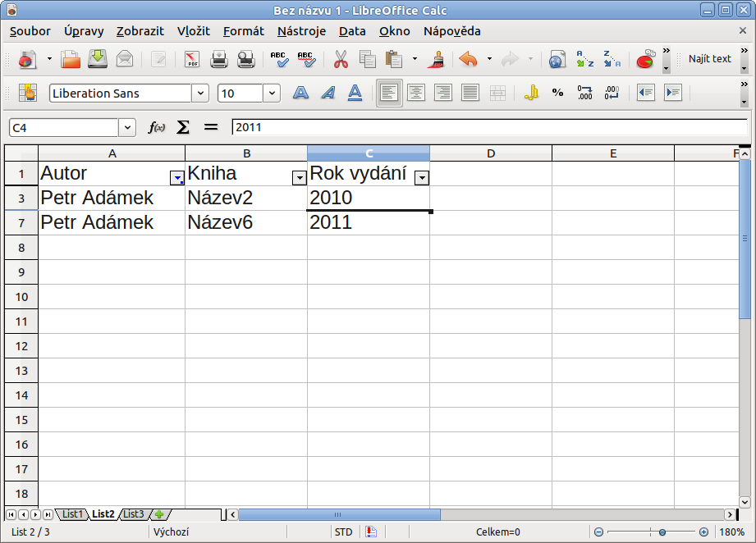Image resolution: width=756 pixels, height=543 pixels.
Task: Apply italic formatting slanted A
Action: click(x=328, y=93)
